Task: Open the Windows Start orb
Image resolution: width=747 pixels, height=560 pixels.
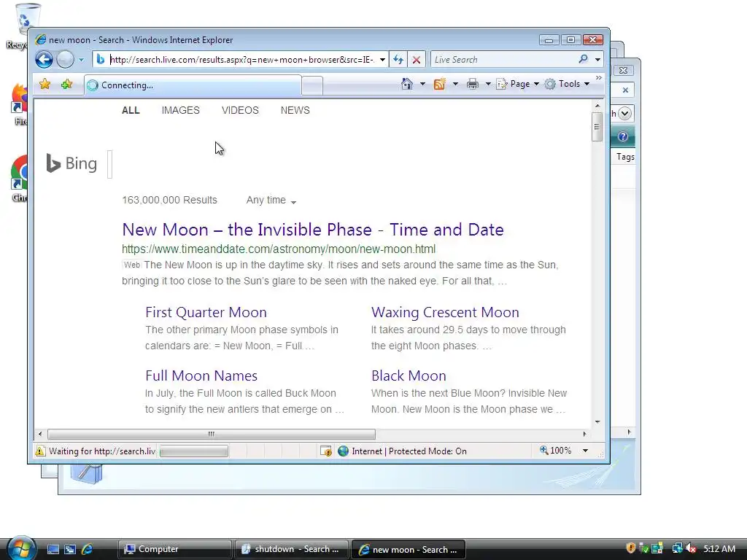Action: [x=21, y=548]
